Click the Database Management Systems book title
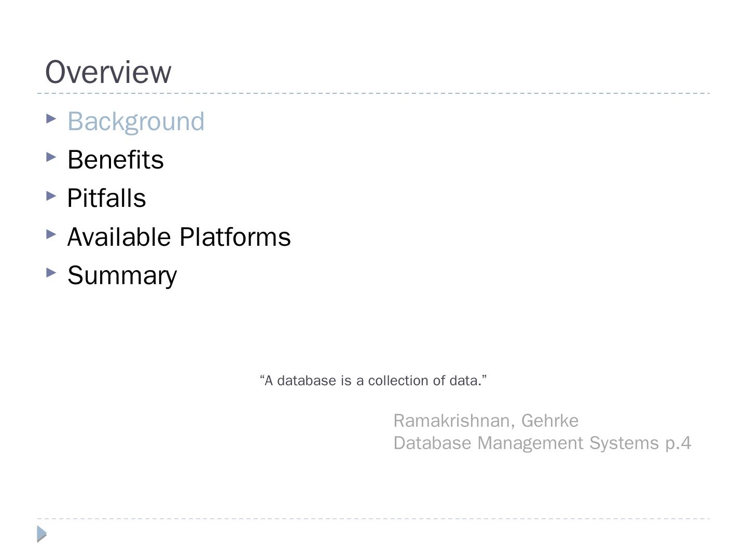 tap(526, 443)
